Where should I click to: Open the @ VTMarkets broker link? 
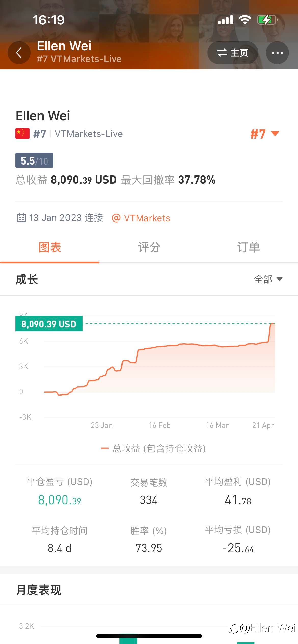(x=141, y=218)
